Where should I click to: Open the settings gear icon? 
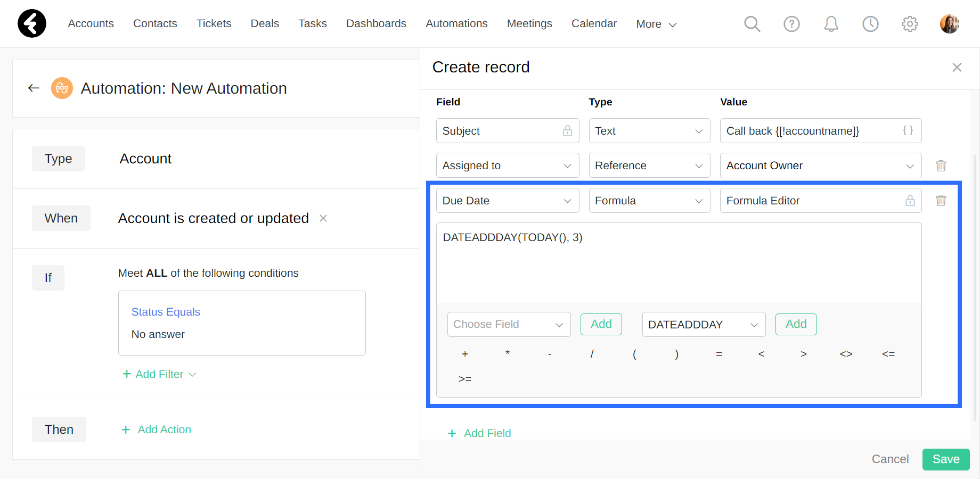pyautogui.click(x=910, y=24)
